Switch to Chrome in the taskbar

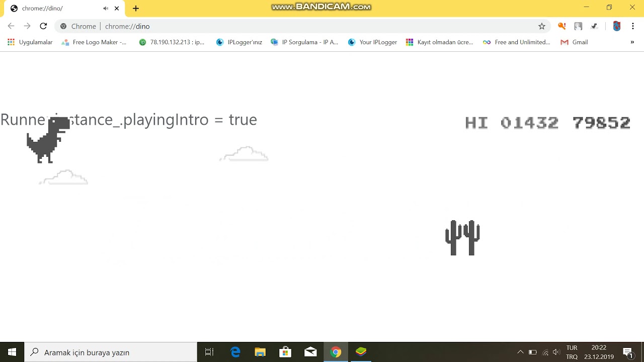click(x=336, y=352)
